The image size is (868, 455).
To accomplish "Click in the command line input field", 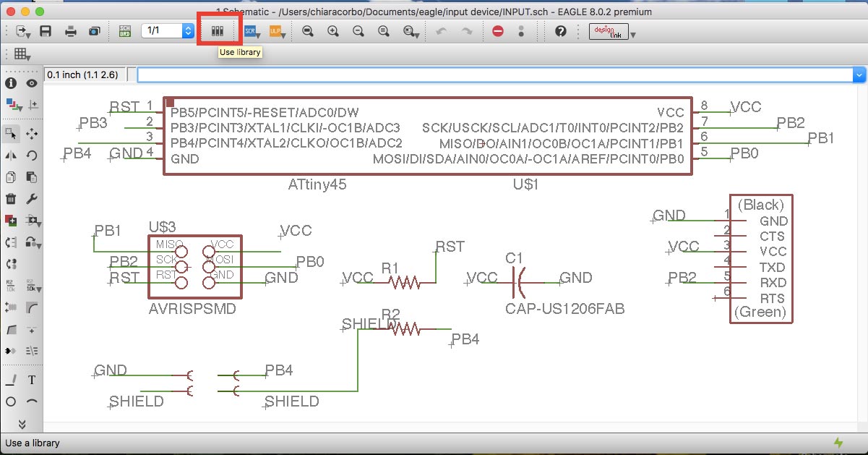I will point(496,75).
